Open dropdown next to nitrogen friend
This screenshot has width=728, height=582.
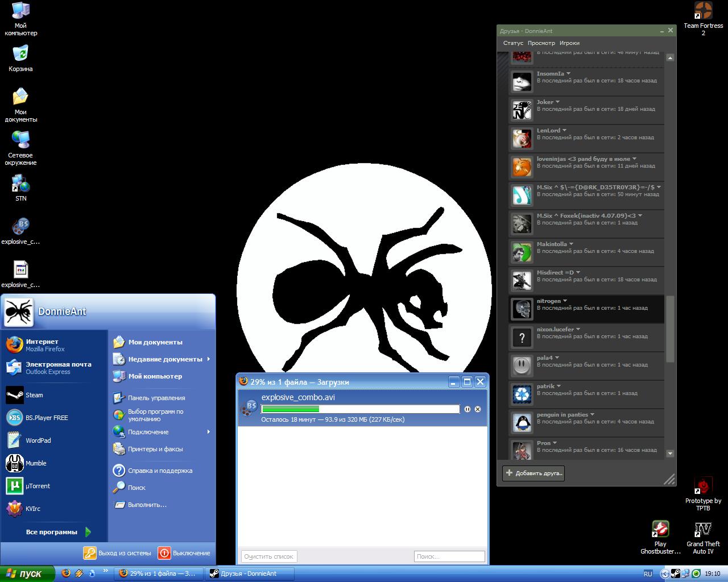[565, 301]
